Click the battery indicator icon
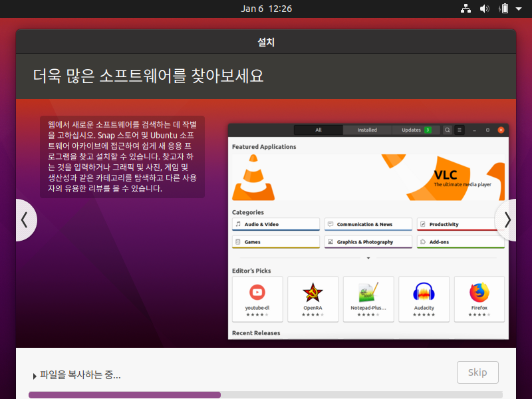The height and width of the screenshot is (399, 532). (504, 9)
